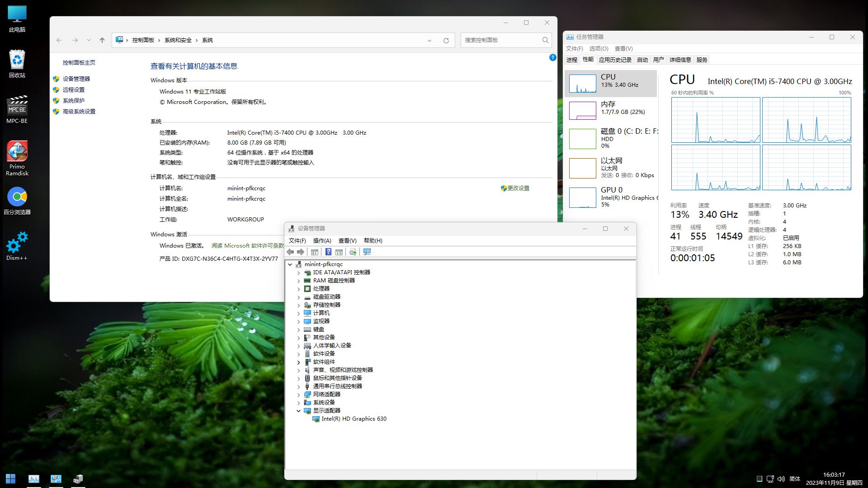868x488 pixels.
Task: Select the GPU 0 item in Task Manager
Action: coord(611,197)
